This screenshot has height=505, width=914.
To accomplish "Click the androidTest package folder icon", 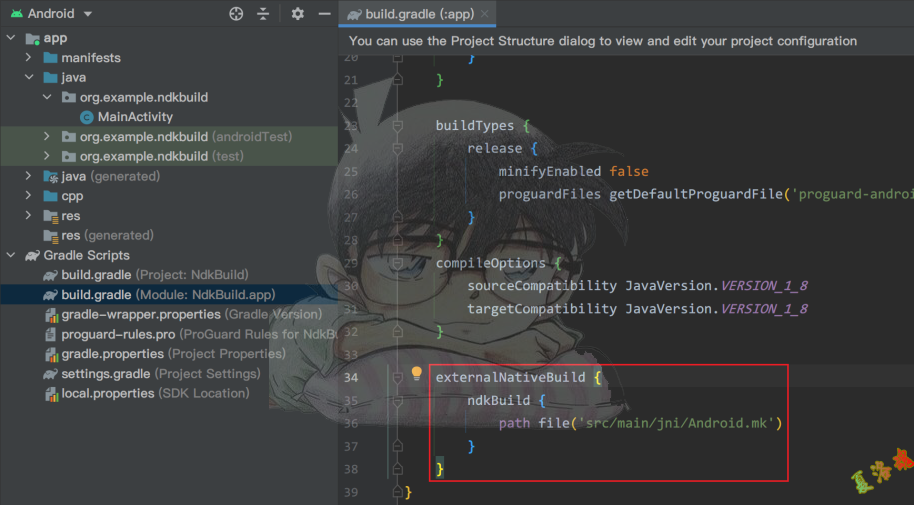I will click(69, 137).
